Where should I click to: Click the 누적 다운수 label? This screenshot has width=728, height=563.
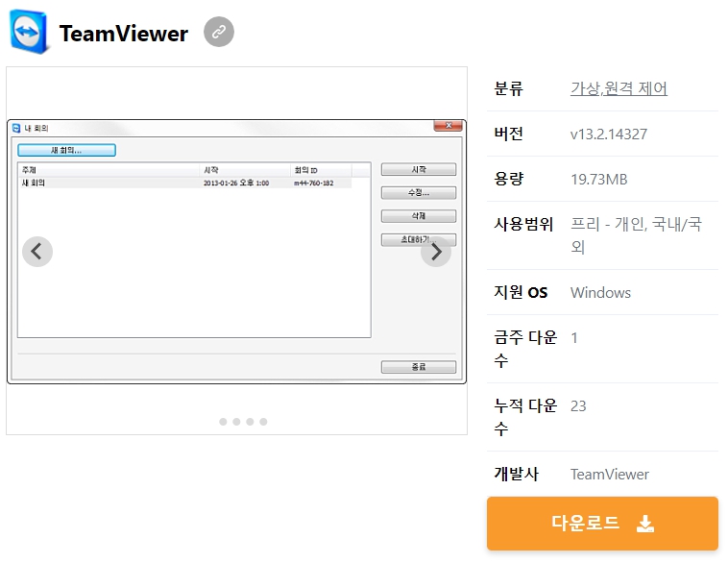[525, 417]
